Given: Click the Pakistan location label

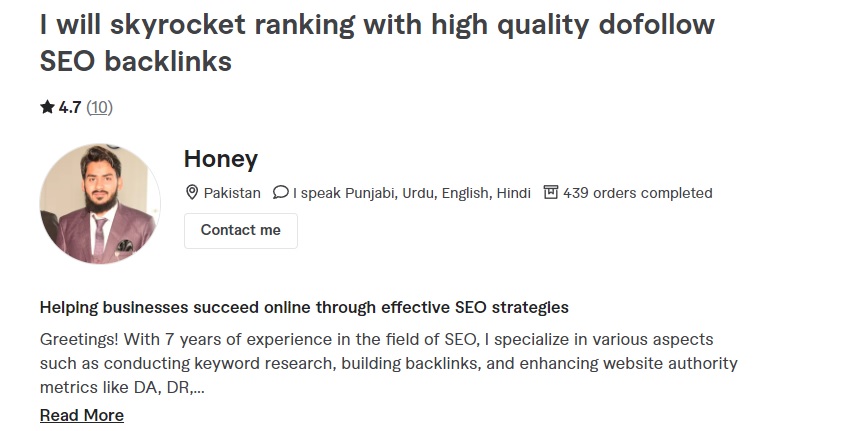Looking at the screenshot, I should tap(232, 193).
